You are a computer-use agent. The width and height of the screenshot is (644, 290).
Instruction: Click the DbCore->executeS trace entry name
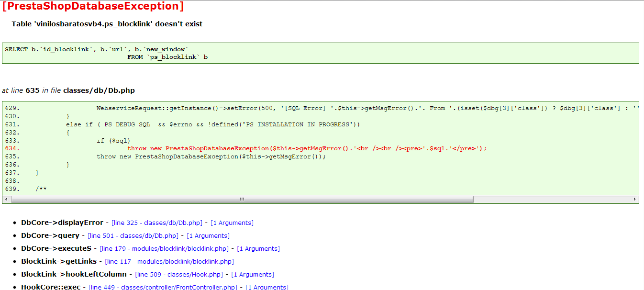(x=56, y=249)
